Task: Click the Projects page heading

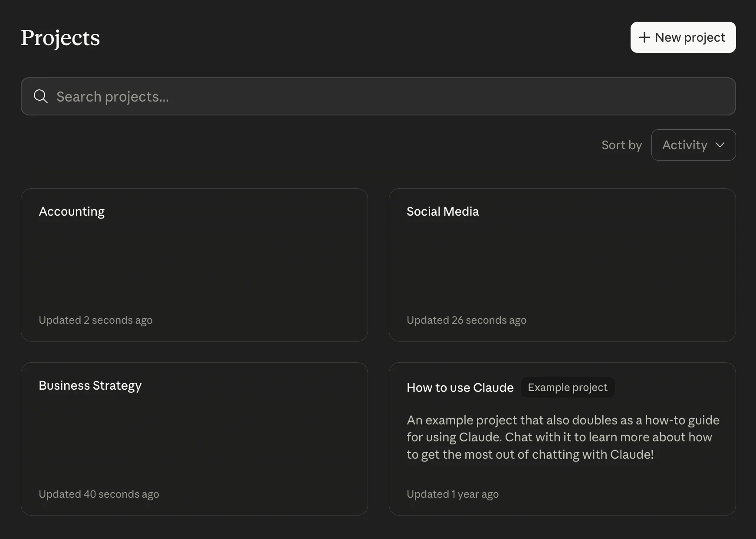Action: 60,38
